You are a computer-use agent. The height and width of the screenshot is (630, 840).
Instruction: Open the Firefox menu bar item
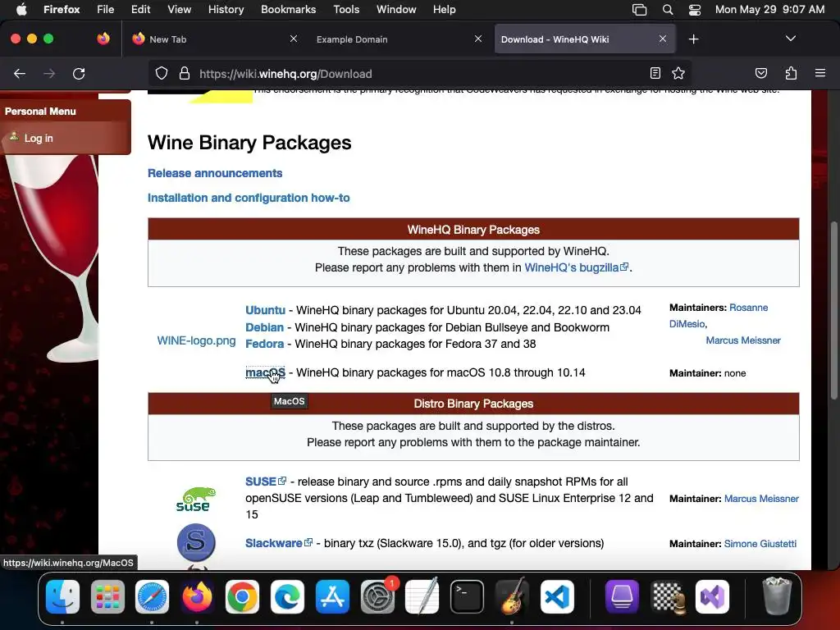(x=62, y=9)
